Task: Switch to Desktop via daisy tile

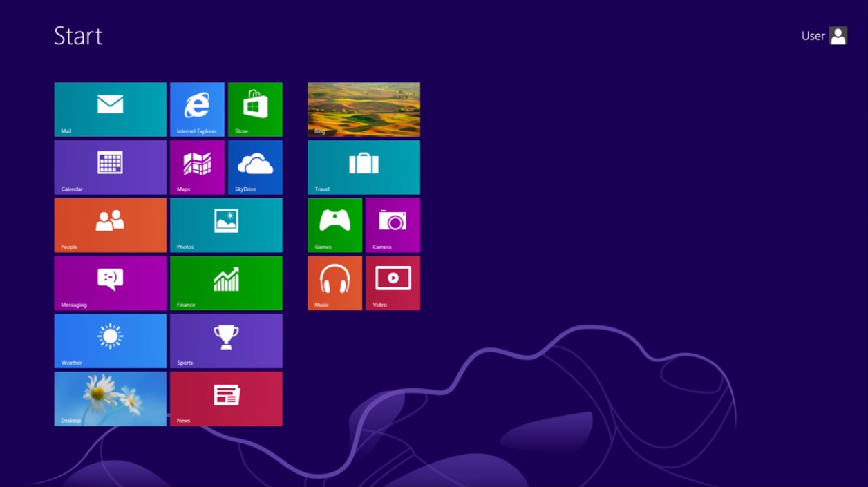Action: (110, 399)
